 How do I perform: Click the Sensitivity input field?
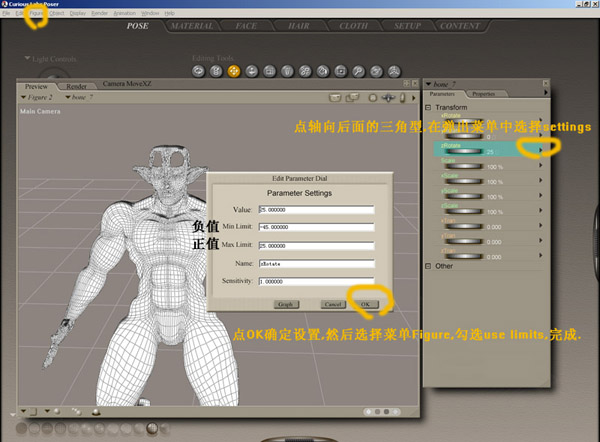tap(315, 281)
